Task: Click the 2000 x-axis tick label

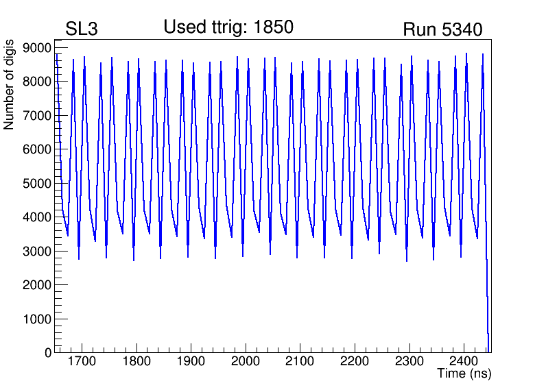Action: pyautogui.click(x=246, y=361)
